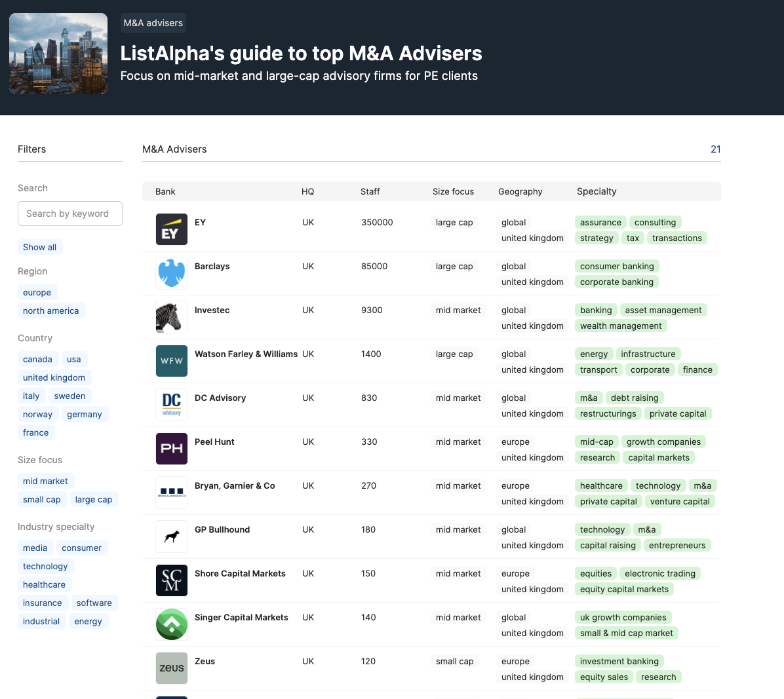Open Shore Capital Markets entry
Image resolution: width=784 pixels, height=699 pixels.
coord(240,574)
